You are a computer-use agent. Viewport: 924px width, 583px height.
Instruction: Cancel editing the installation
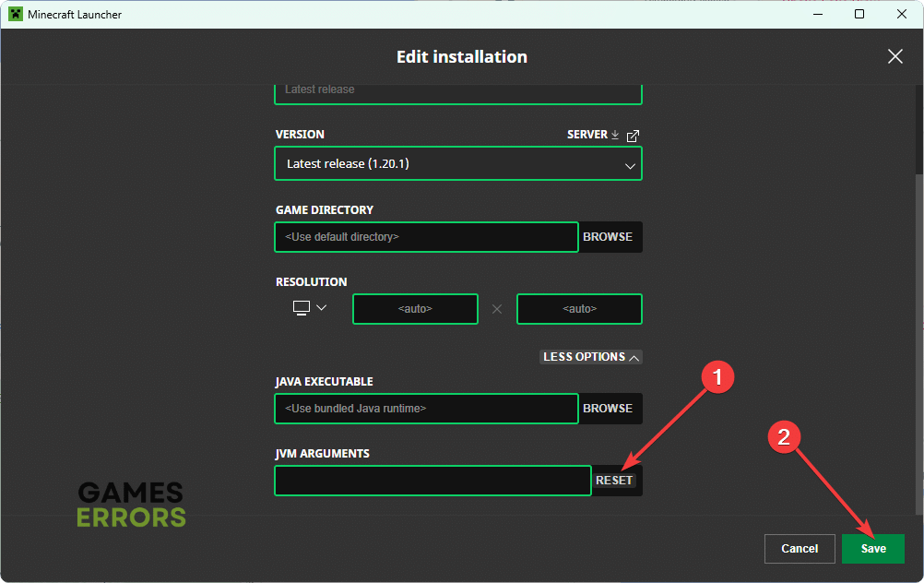coord(800,549)
